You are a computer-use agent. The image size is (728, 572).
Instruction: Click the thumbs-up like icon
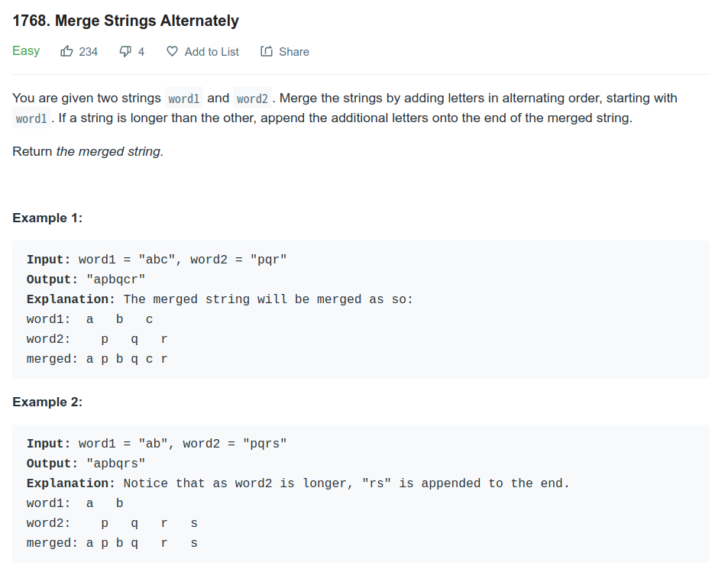(x=66, y=51)
